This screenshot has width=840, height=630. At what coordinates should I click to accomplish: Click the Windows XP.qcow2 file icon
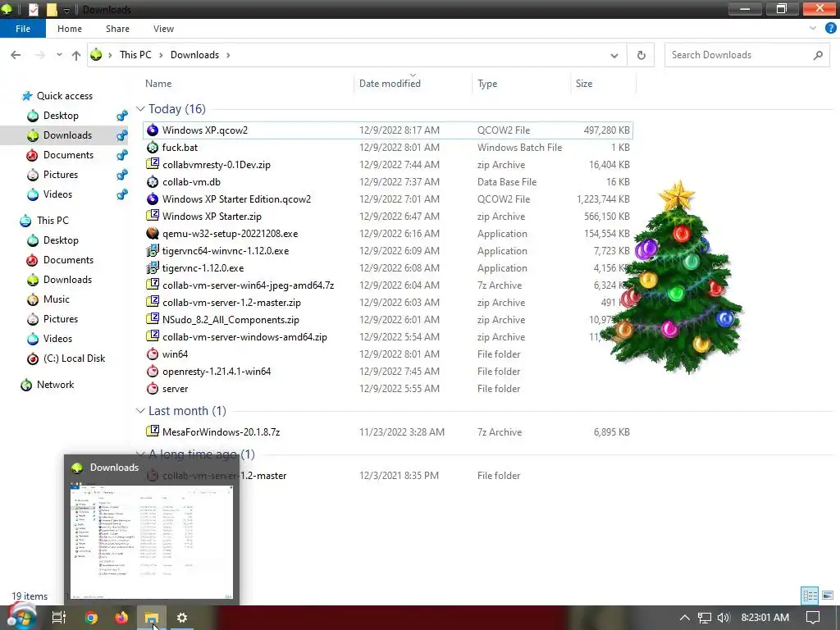[153, 130]
